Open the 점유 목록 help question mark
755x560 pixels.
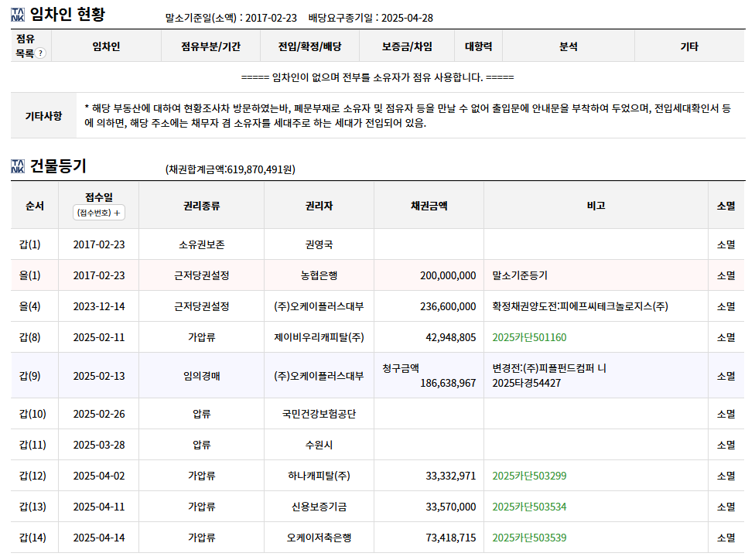coord(41,53)
